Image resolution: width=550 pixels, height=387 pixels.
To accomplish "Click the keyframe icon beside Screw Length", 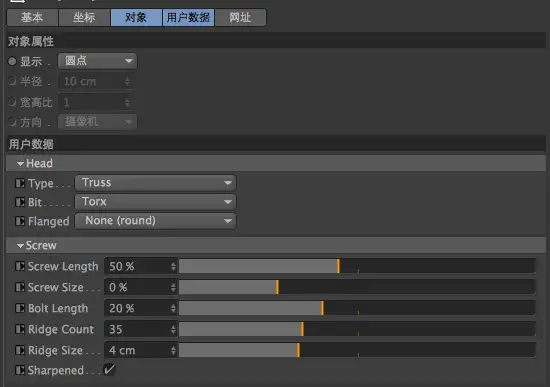I will (20, 266).
